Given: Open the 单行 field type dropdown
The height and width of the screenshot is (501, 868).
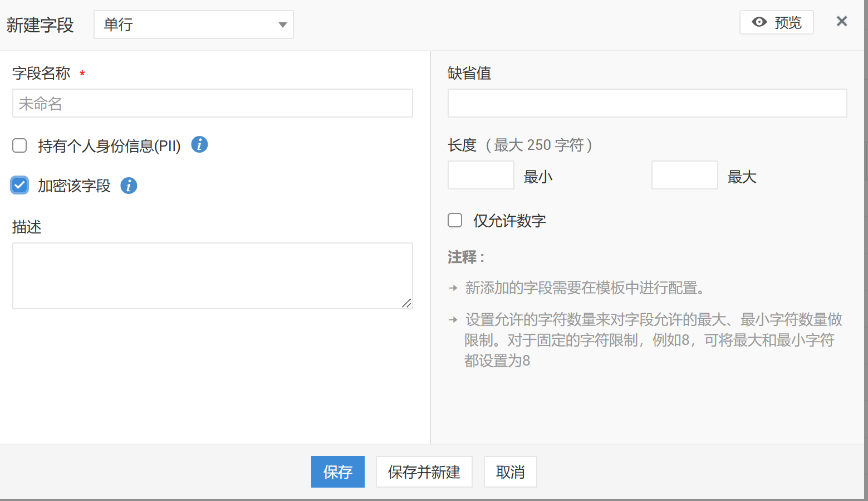Looking at the screenshot, I should coord(193,25).
